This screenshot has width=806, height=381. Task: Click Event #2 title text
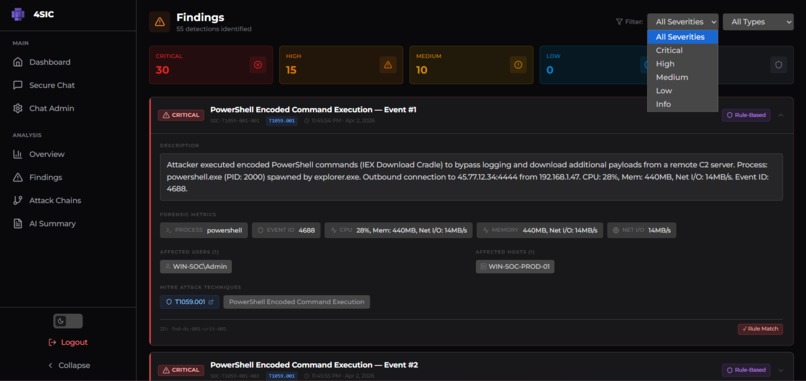(x=314, y=365)
